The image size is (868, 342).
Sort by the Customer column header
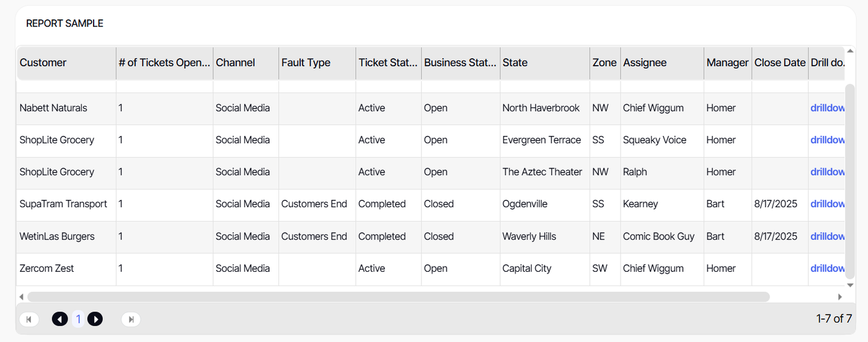pyautogui.click(x=43, y=63)
